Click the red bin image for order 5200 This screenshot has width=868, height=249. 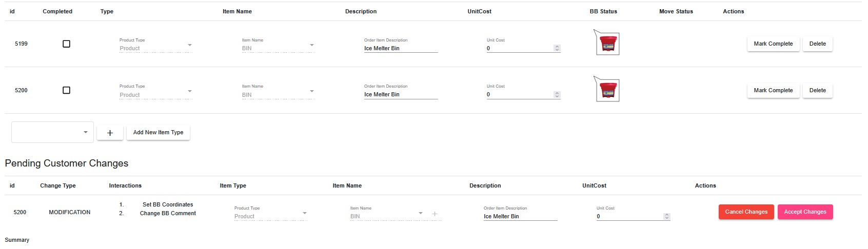click(x=608, y=91)
